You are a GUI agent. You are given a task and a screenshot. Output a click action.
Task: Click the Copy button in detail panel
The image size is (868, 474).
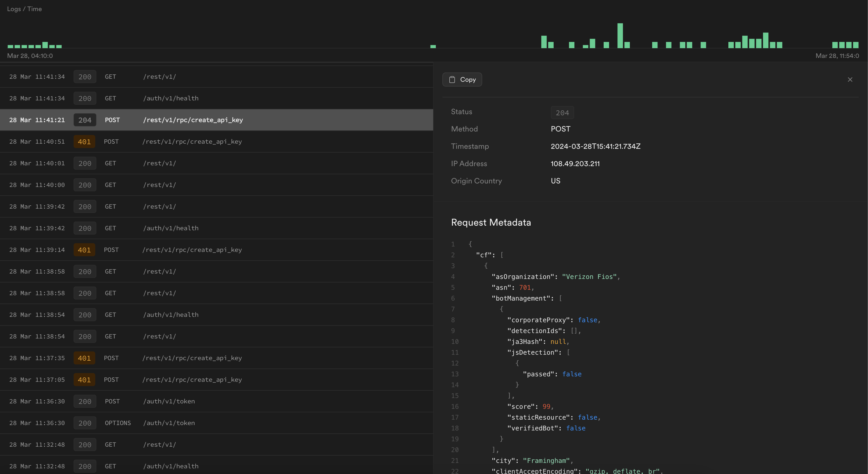pos(462,80)
